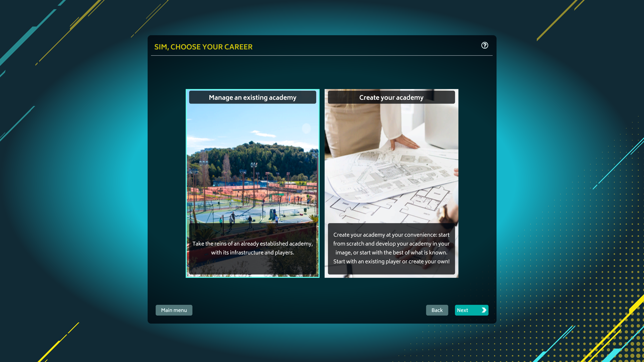
Task: Expand the career description for existing academy
Action: 253,248
